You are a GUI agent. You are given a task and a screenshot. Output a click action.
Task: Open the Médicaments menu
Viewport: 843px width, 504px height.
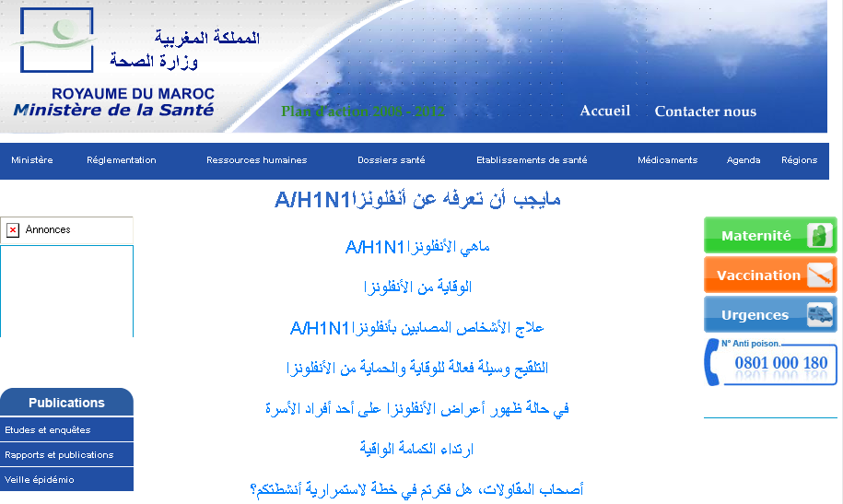click(x=667, y=160)
